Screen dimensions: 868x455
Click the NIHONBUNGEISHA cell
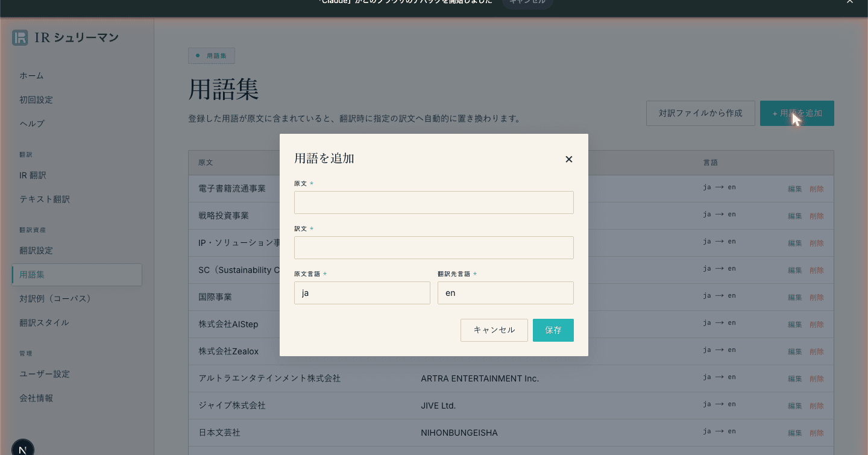point(459,433)
